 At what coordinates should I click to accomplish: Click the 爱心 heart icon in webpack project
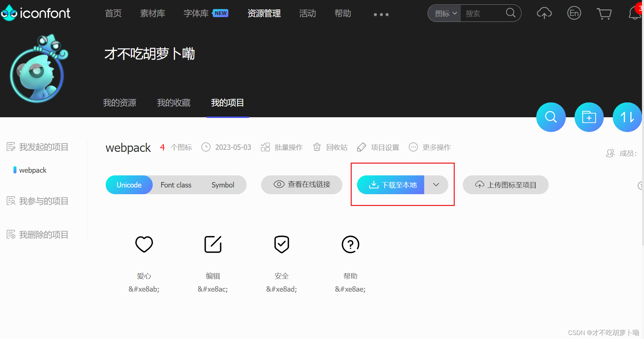point(144,245)
